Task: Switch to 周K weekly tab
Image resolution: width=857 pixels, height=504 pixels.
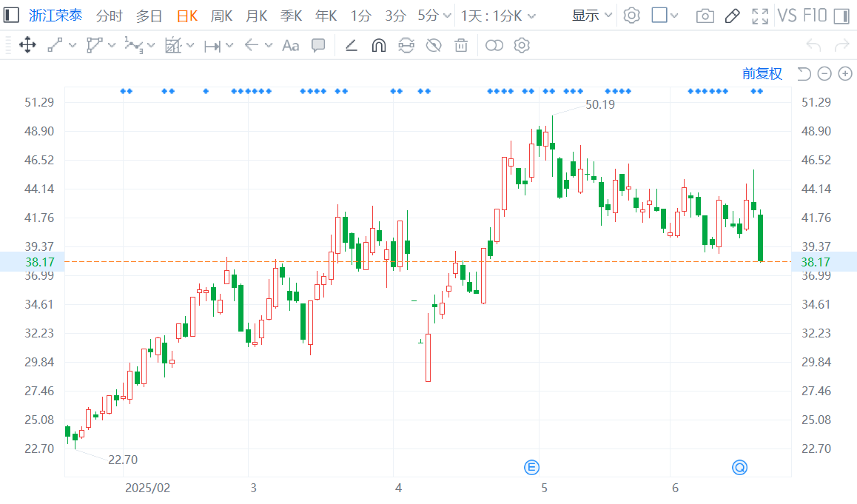Action: (221, 16)
